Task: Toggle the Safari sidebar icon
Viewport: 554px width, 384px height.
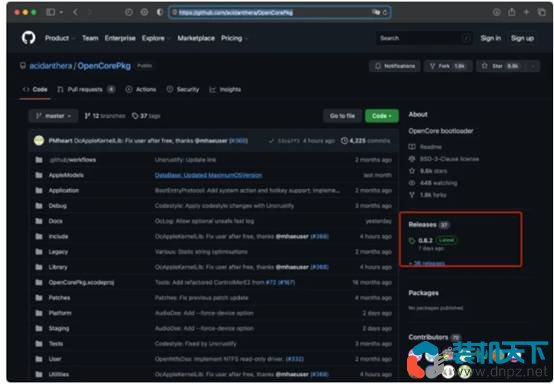Action: pyautogui.click(x=51, y=12)
